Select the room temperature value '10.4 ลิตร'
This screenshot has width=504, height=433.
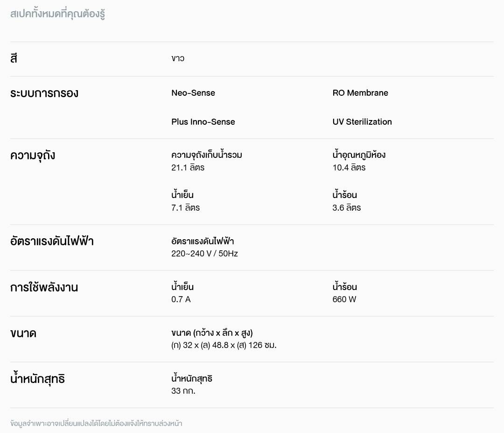coord(349,167)
